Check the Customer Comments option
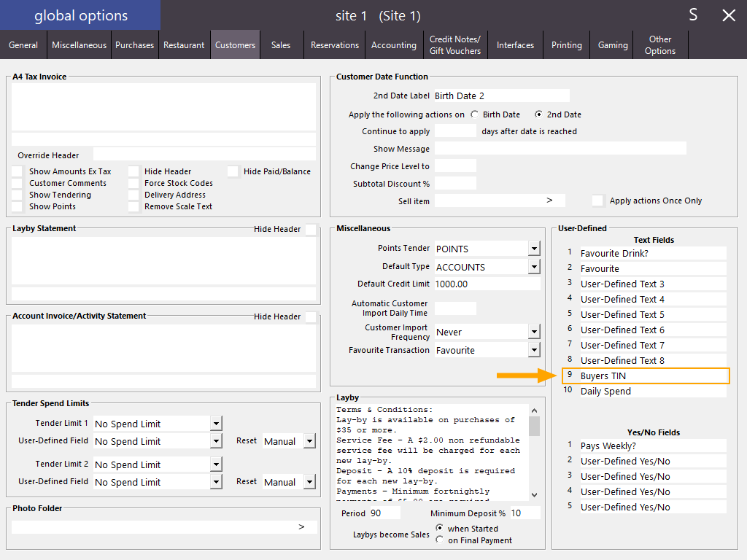 pos(17,183)
